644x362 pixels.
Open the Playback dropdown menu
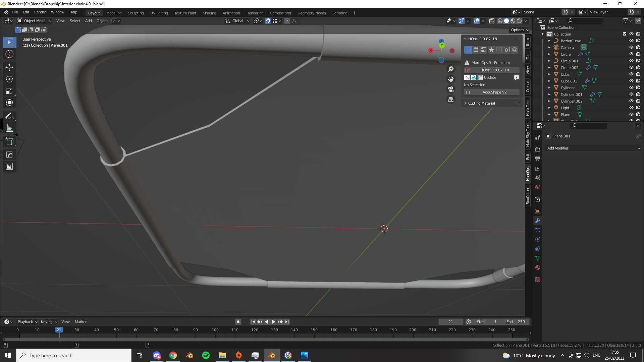[x=27, y=322]
